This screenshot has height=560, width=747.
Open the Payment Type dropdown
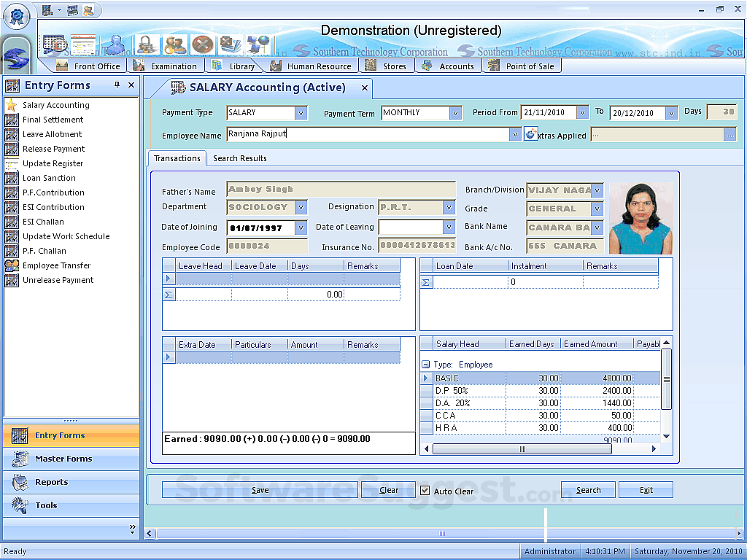coord(301,113)
